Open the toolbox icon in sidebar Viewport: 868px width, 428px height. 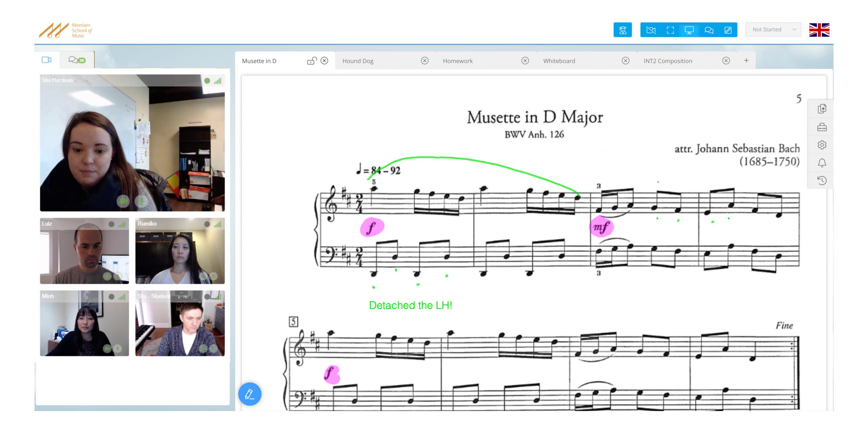(x=822, y=127)
